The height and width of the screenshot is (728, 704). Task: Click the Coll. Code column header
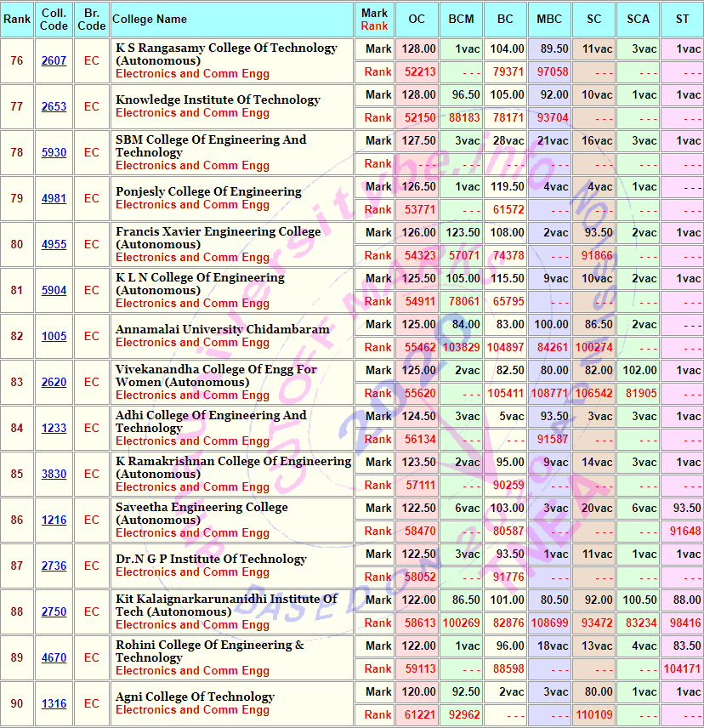click(x=54, y=20)
